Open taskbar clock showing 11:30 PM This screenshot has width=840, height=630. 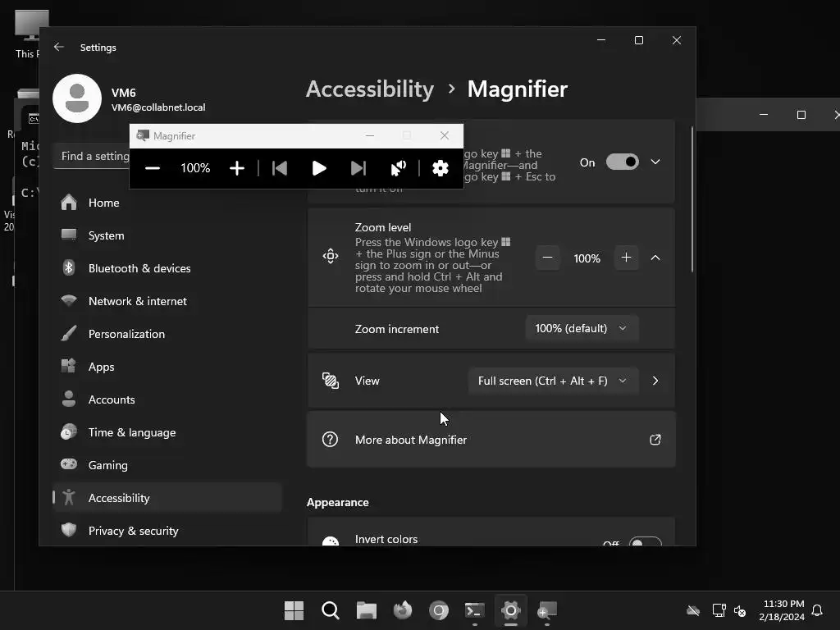pos(782,610)
